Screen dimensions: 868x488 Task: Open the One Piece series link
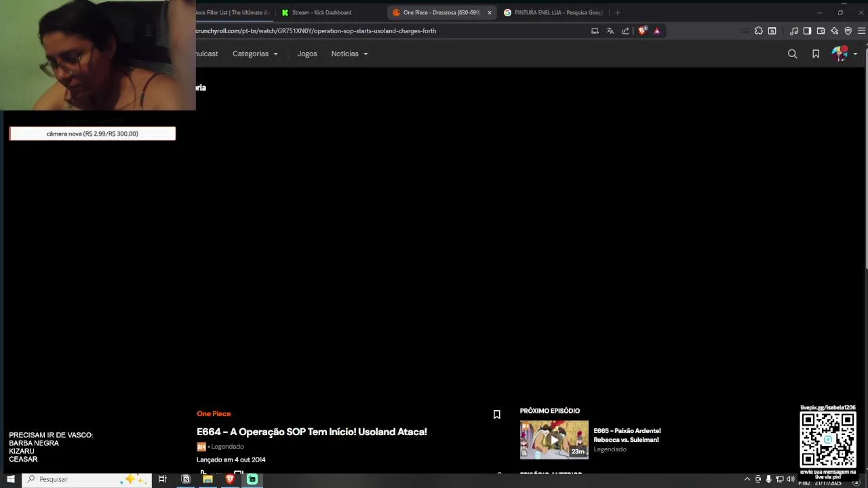coord(214,413)
